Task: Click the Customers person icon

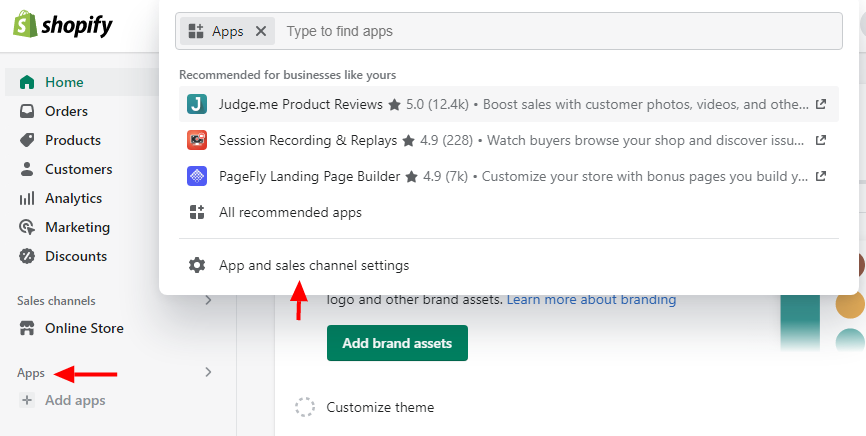Action: click(27, 169)
